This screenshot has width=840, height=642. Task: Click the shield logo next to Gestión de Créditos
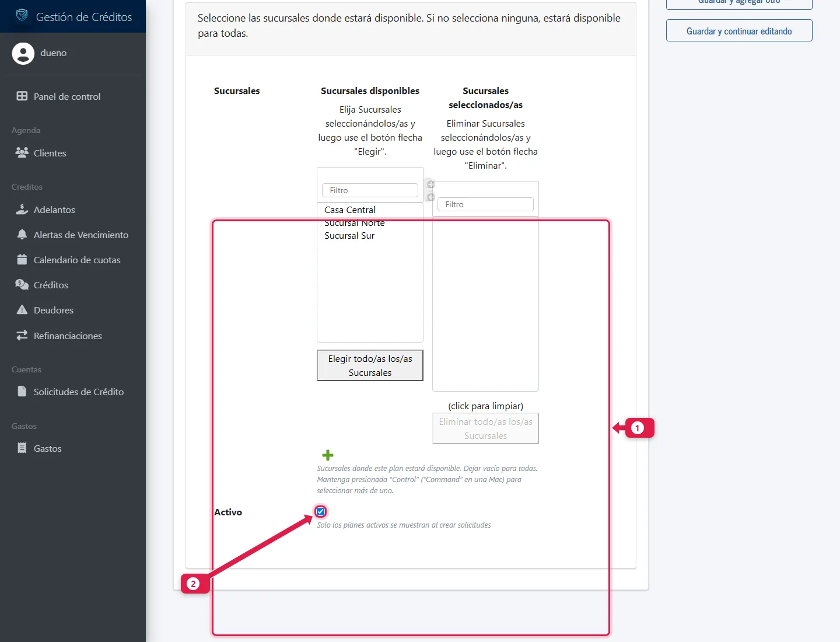tap(22, 15)
